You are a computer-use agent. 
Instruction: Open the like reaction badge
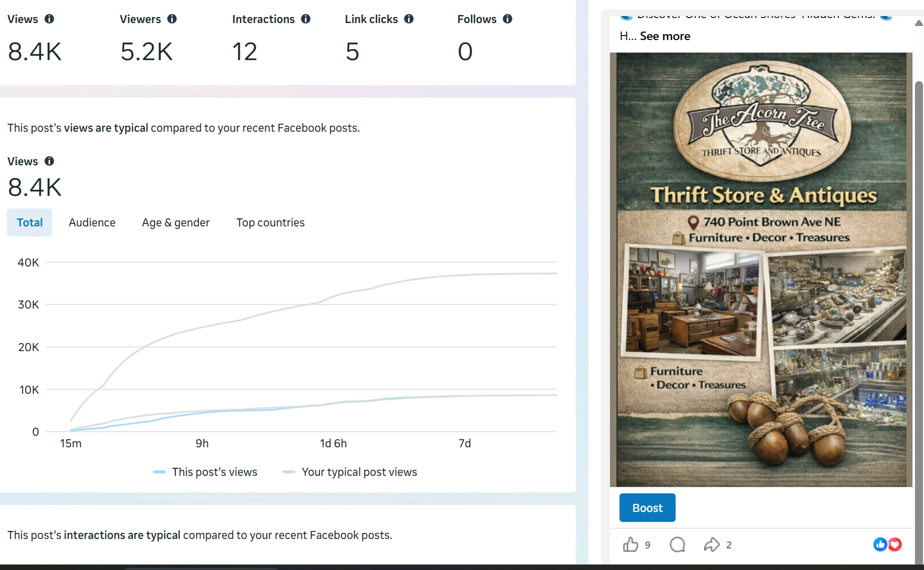880,544
